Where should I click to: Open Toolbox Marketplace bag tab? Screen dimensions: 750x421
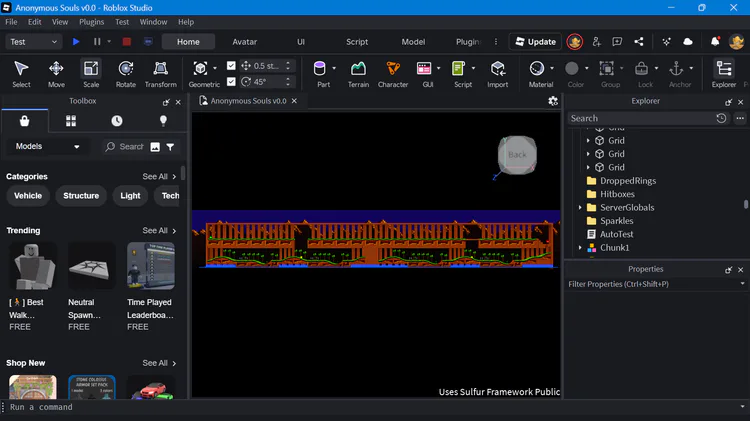24,121
